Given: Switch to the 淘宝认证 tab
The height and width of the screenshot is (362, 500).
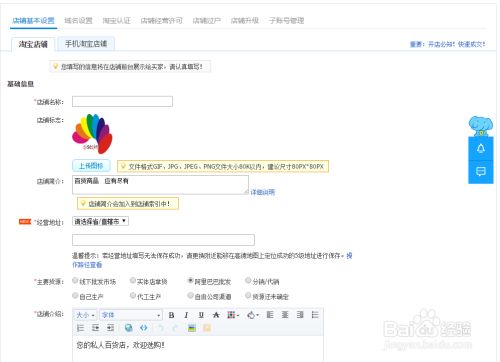Looking at the screenshot, I should tap(117, 21).
